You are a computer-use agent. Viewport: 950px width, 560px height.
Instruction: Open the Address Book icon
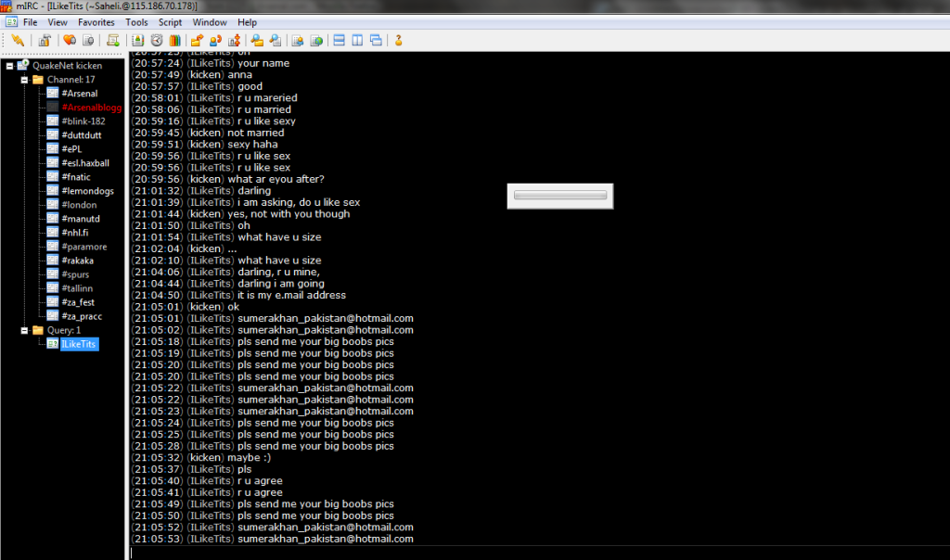tap(135, 41)
